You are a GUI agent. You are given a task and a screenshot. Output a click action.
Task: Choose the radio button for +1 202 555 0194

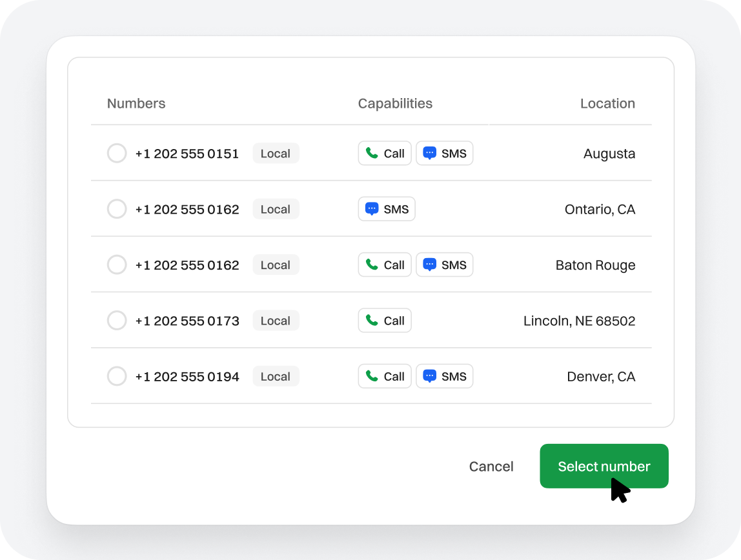117,377
